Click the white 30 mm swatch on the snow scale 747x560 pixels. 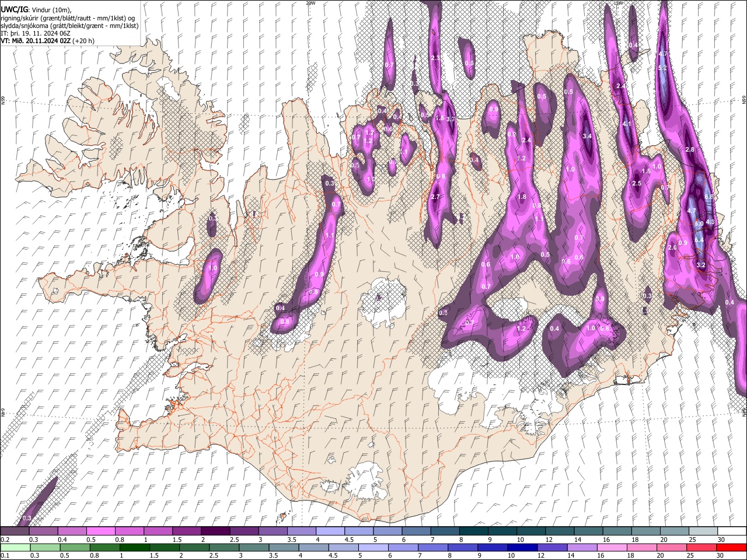coord(732,531)
